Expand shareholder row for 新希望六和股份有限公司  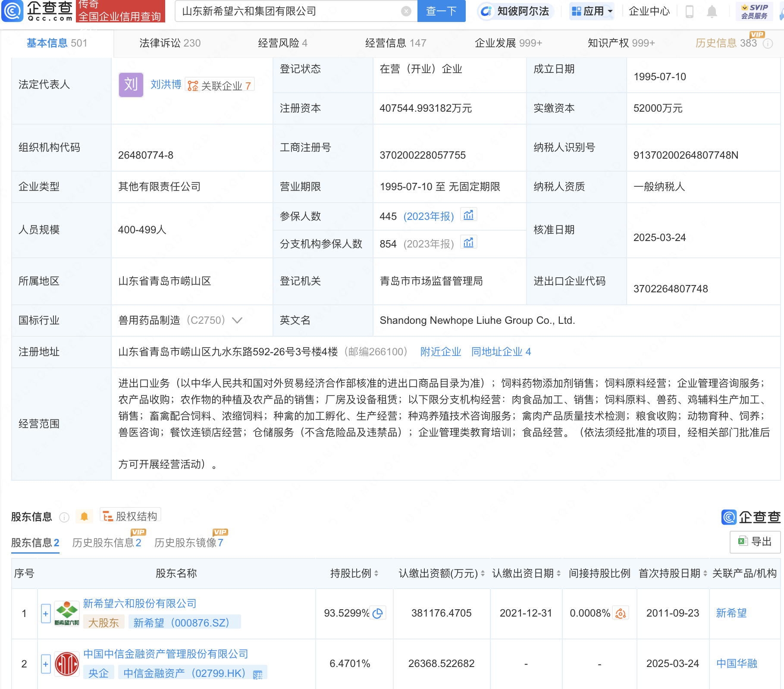coord(46,613)
